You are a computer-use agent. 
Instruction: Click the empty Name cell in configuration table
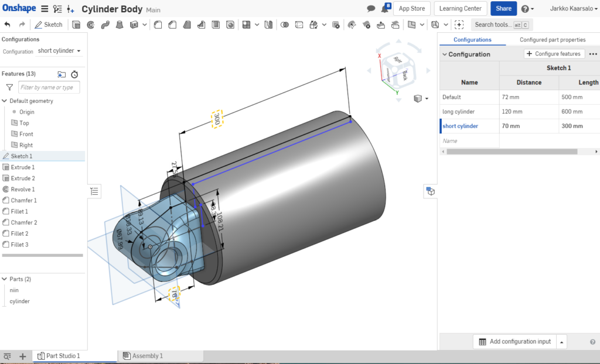click(x=469, y=140)
